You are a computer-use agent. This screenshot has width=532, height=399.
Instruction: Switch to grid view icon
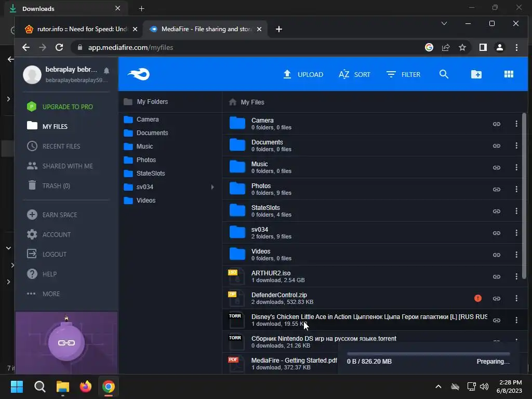tap(509, 74)
